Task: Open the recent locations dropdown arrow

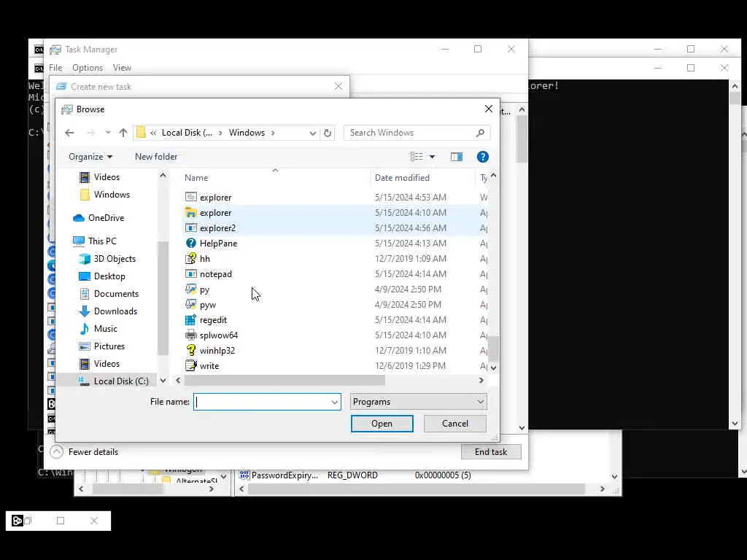Action: click(x=108, y=133)
